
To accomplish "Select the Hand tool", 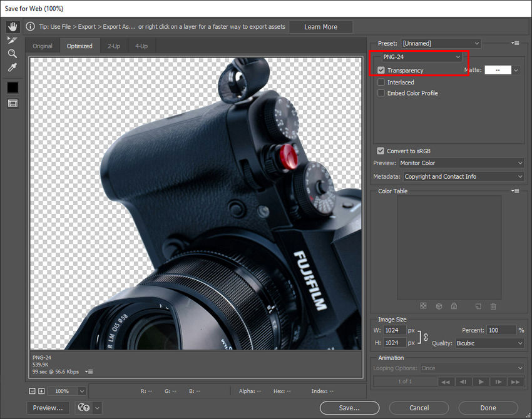I will click(x=13, y=27).
